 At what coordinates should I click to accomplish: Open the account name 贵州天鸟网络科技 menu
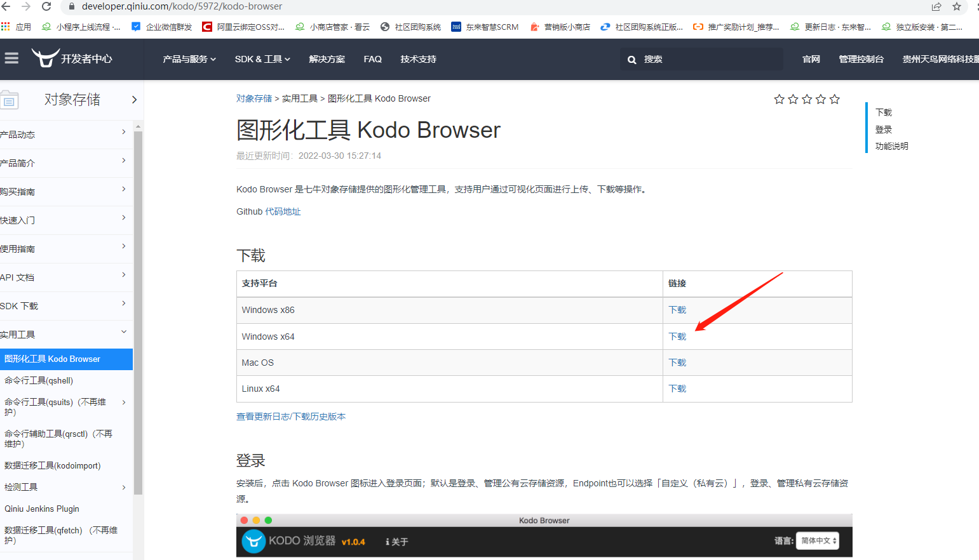click(940, 59)
